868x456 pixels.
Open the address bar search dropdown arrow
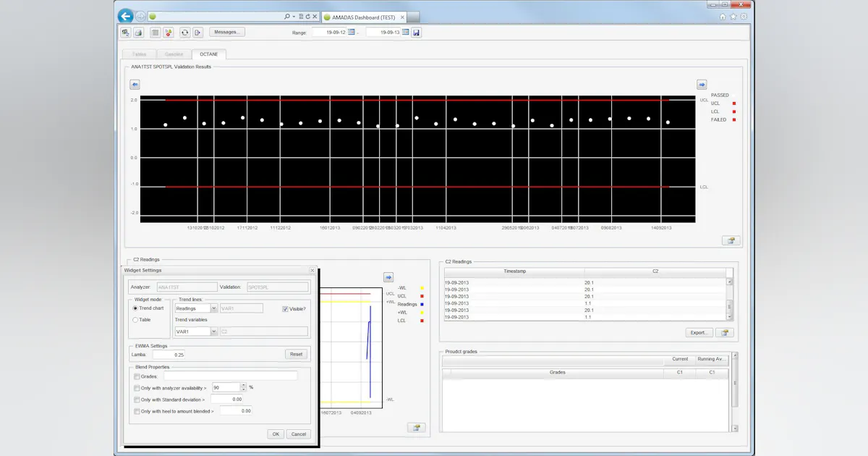pos(294,16)
